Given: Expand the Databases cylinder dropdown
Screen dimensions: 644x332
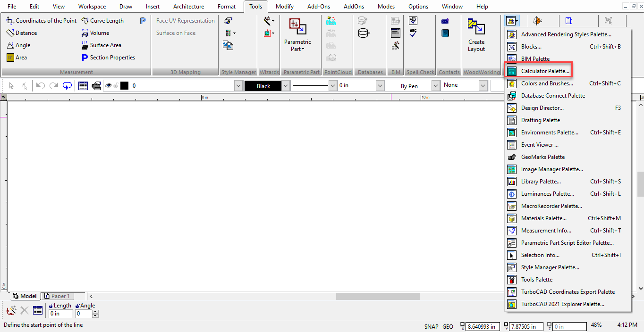Looking at the screenshot, I should [x=369, y=33].
